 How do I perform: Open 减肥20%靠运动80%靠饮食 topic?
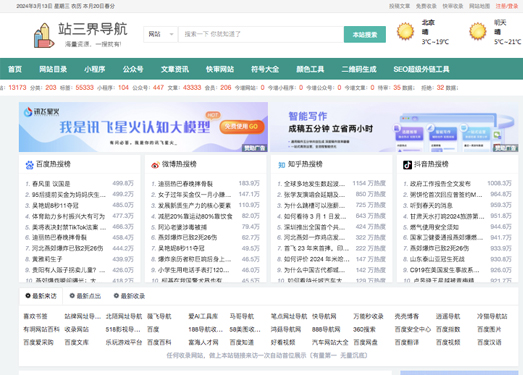[195, 217]
